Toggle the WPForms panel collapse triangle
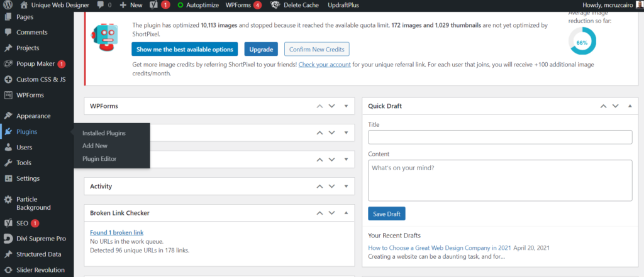The width and height of the screenshot is (644, 277). [x=346, y=106]
